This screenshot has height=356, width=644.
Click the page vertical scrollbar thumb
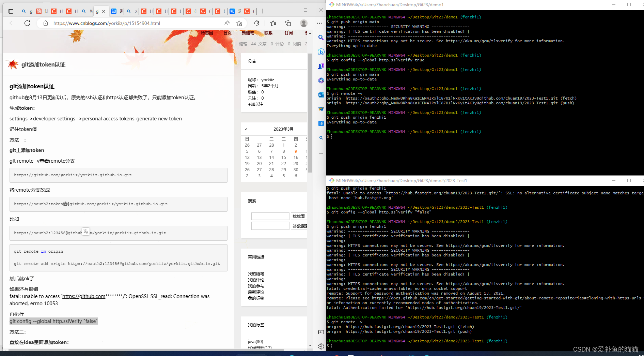tap(310, 113)
